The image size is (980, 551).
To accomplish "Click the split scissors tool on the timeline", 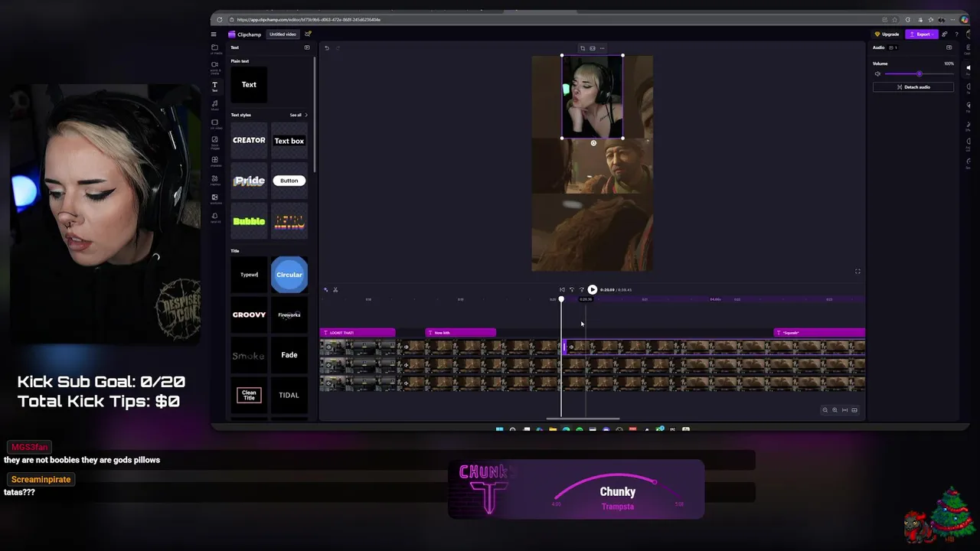I will tap(335, 290).
